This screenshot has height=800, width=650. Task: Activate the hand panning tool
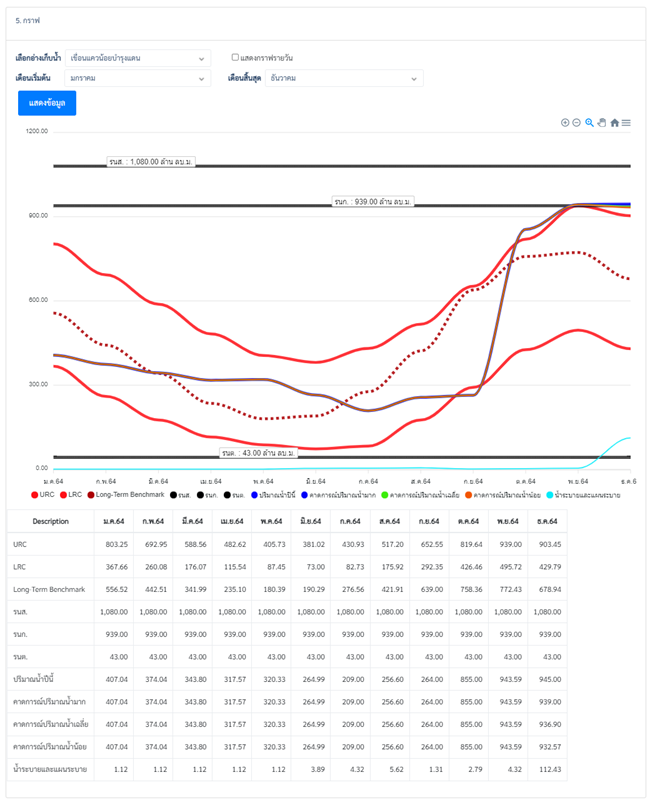tap(602, 123)
